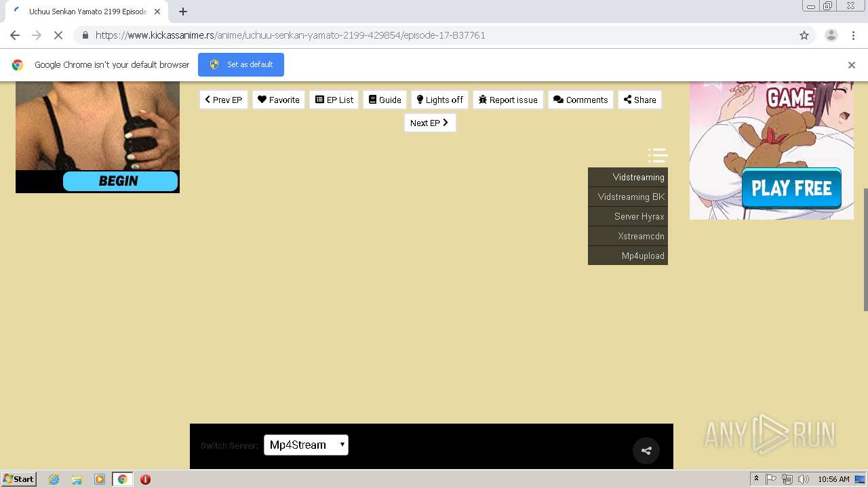868x488 pixels.
Task: Close the Uchuu Senkan Yamato tab
Action: (x=157, y=12)
